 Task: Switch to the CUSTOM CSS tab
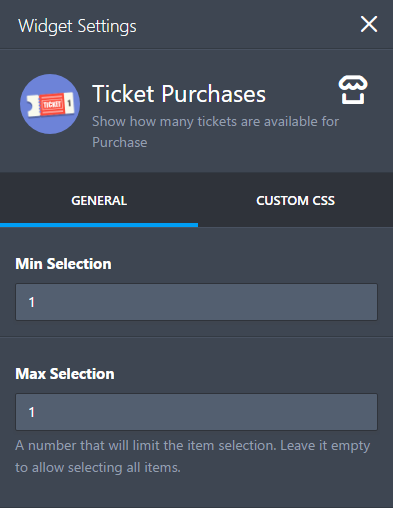295,201
